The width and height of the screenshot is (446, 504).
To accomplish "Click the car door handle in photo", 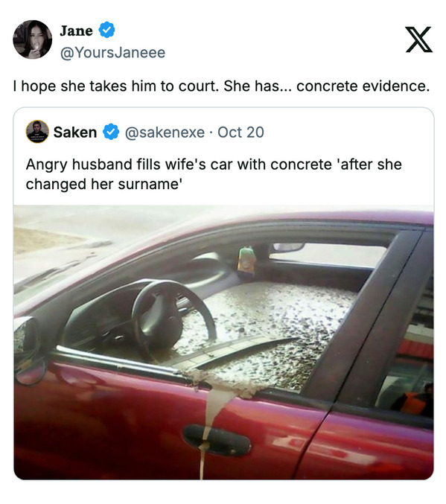I will coord(217,440).
